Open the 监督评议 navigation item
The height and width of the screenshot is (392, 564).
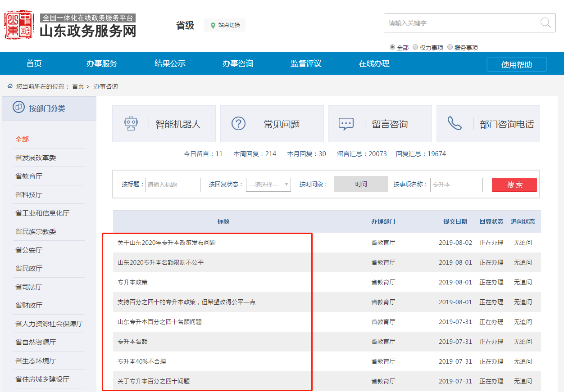[306, 63]
